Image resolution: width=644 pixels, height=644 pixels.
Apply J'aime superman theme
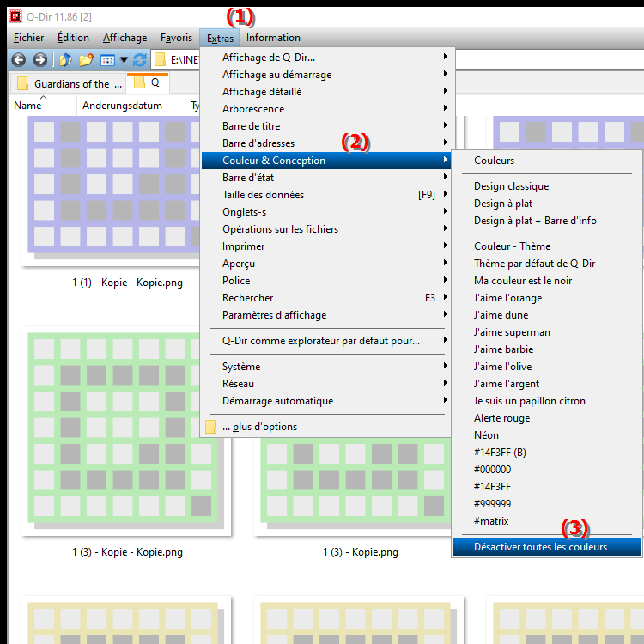pyautogui.click(x=547, y=332)
